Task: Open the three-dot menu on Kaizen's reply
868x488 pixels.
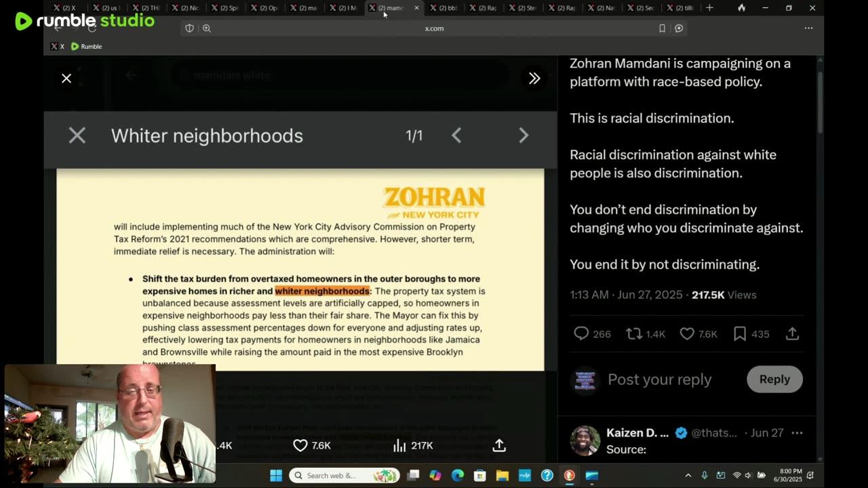Action: tap(797, 433)
